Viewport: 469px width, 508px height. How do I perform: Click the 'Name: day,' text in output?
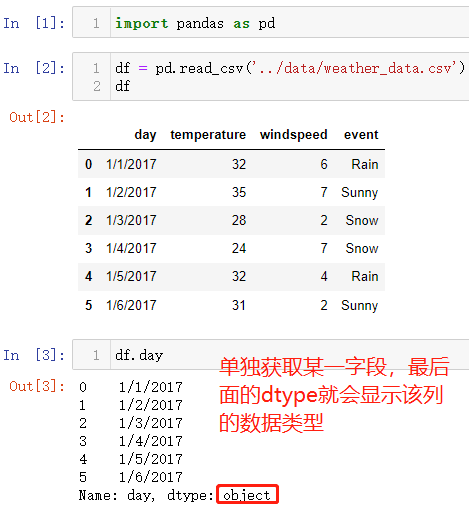(x=117, y=495)
